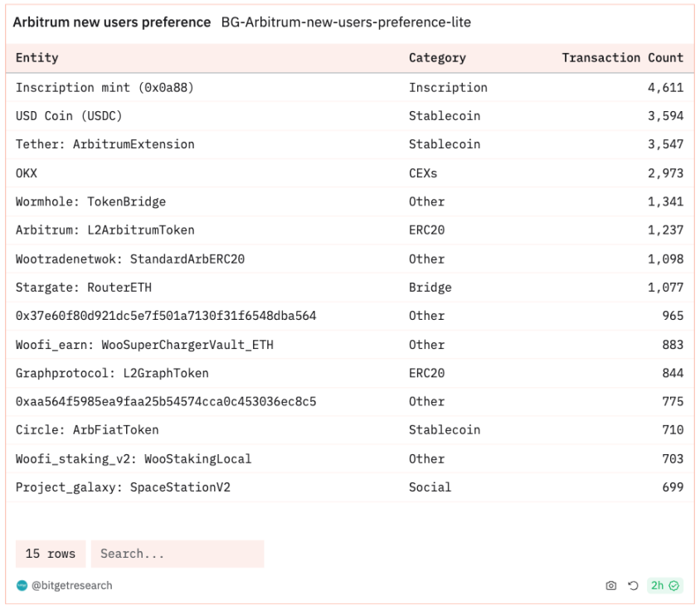Sort by the Entity column header
Image resolution: width=700 pixels, height=610 pixels.
(x=37, y=58)
